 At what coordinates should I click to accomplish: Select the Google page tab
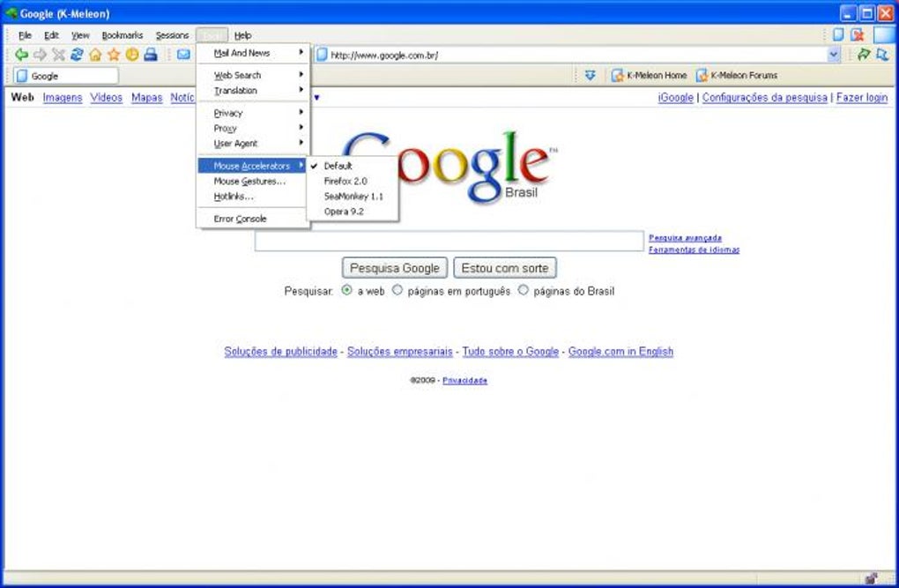click(x=65, y=76)
